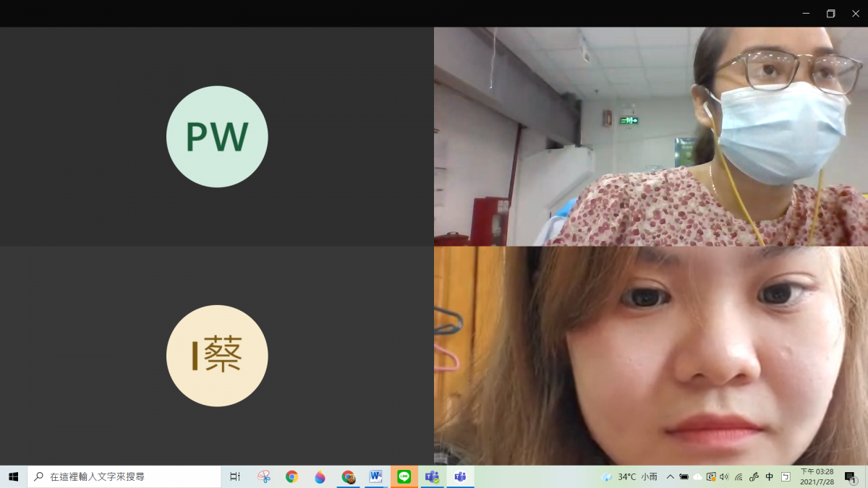Open the Wi-Fi network panel

[739, 476]
